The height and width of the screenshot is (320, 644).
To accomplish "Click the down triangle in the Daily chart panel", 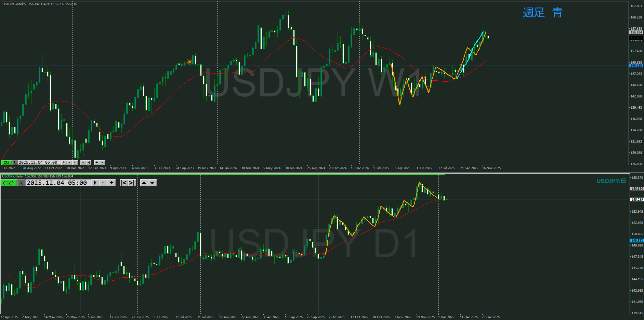I will point(153,183).
